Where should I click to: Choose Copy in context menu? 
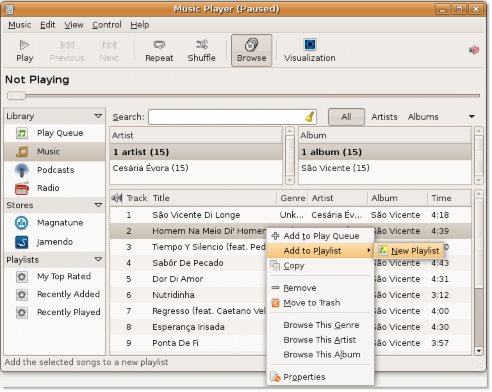click(x=320, y=266)
